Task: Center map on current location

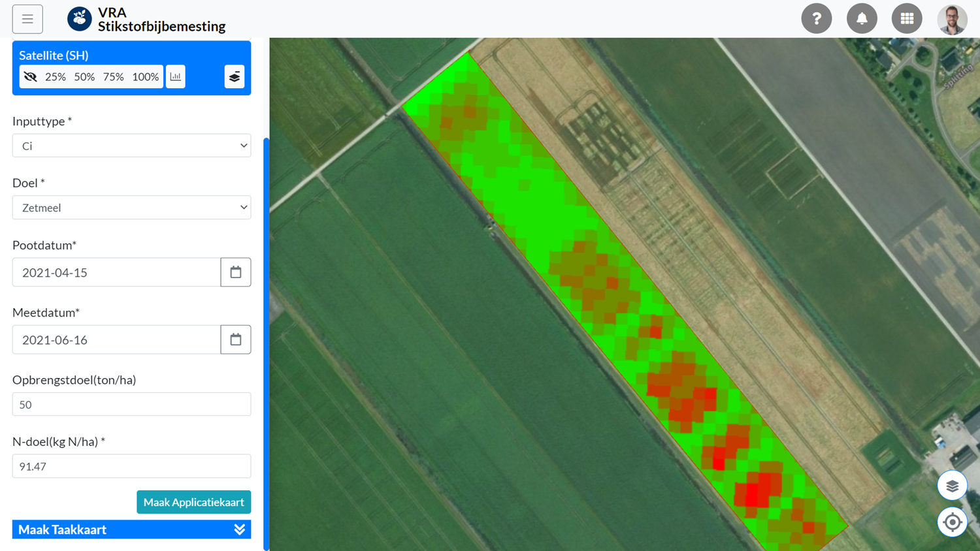Action: pyautogui.click(x=952, y=522)
